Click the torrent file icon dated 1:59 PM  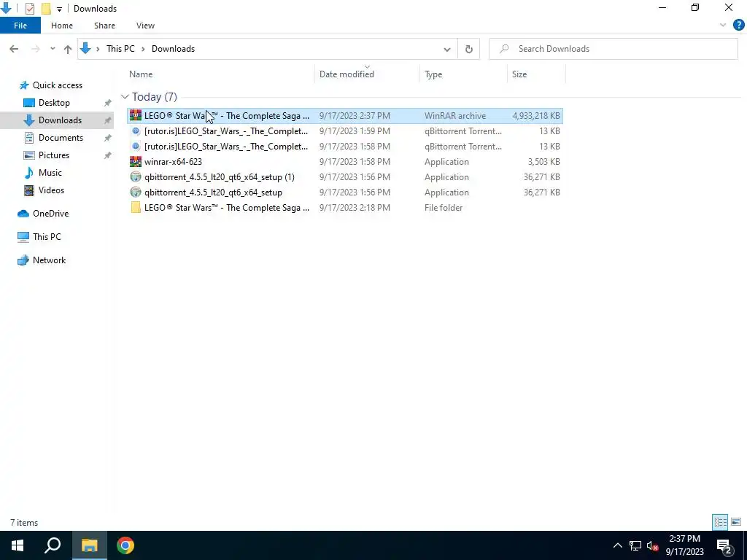136,131
